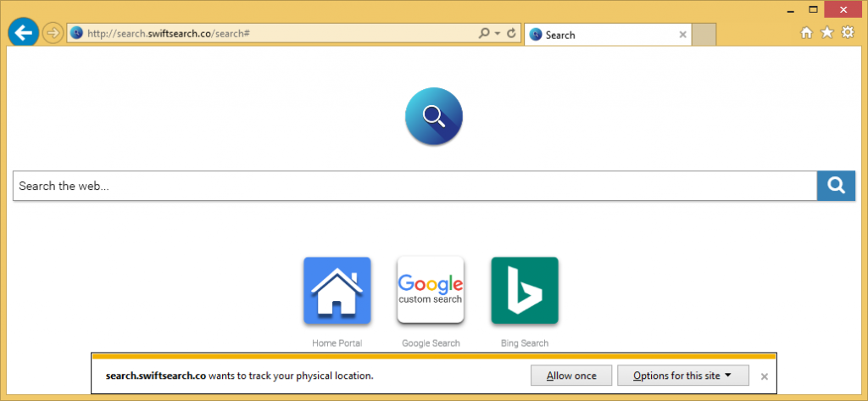Select the Search tab
The height and width of the screenshot is (401, 868).
[x=598, y=35]
